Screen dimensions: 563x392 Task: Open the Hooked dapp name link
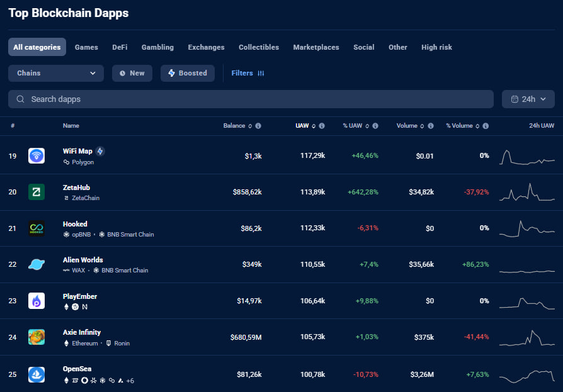click(x=75, y=224)
